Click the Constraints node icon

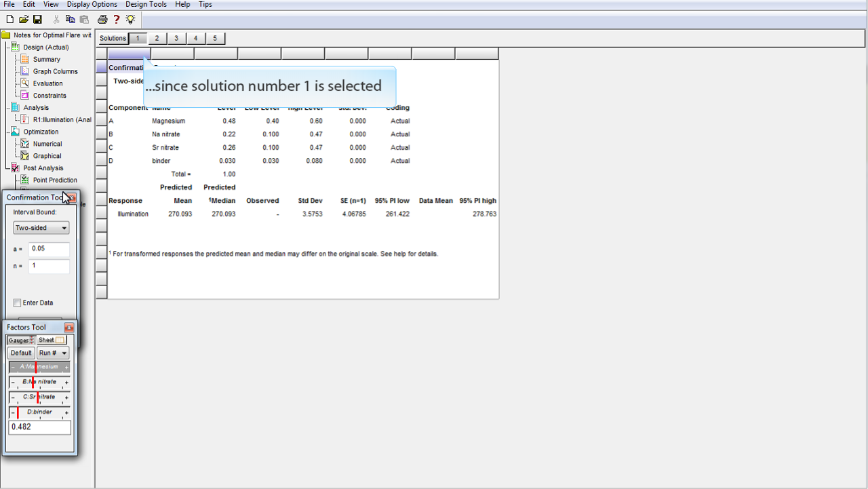[25, 96]
